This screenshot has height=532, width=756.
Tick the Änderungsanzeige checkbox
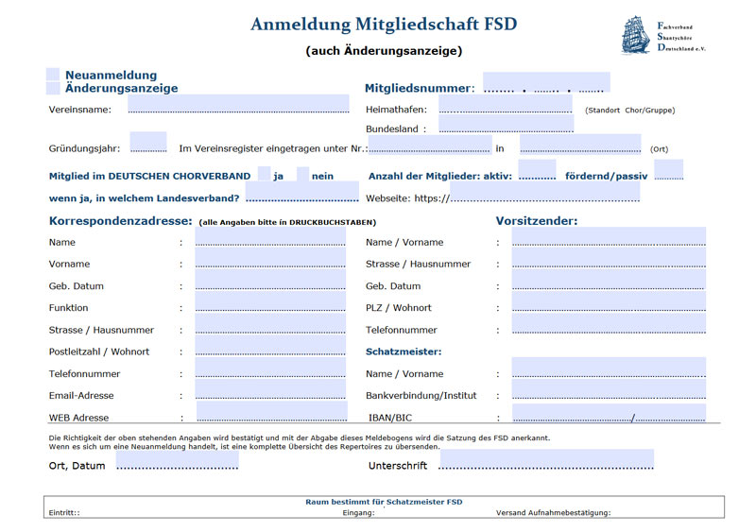point(53,88)
